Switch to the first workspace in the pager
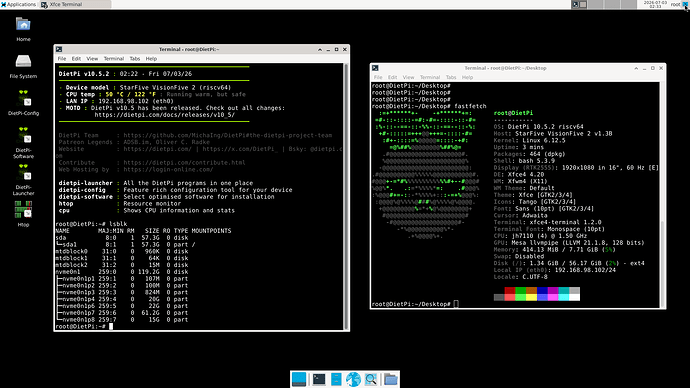The image size is (690, 388). [579, 4]
